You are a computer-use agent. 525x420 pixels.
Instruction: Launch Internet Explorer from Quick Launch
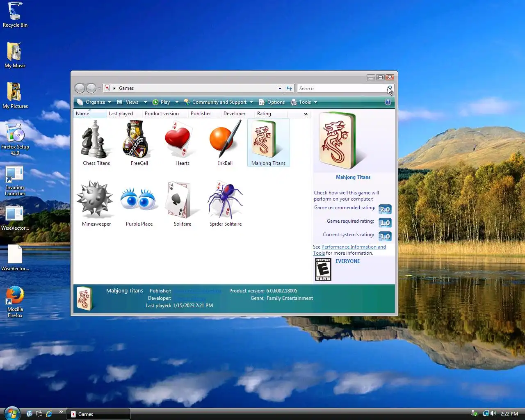pos(49,414)
